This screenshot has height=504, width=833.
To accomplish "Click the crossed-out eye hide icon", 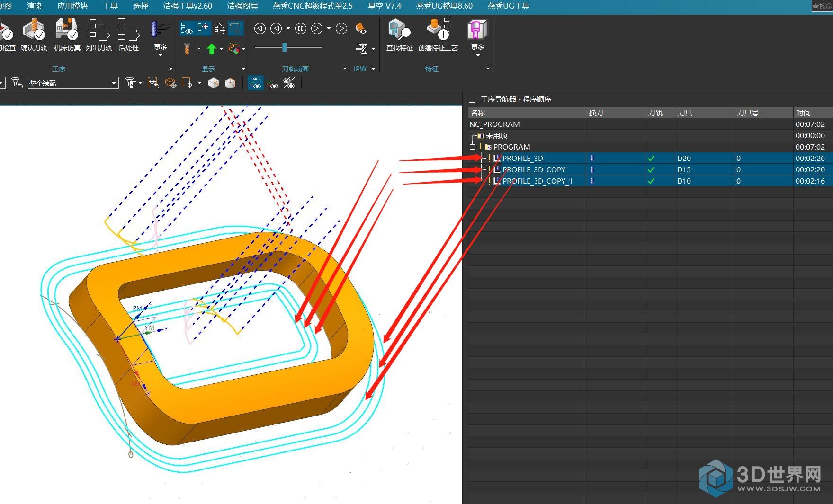I will coord(289,83).
